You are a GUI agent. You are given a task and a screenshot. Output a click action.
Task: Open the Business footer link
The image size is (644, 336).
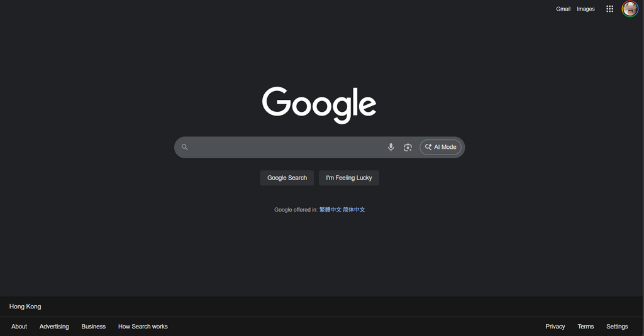tap(93, 327)
